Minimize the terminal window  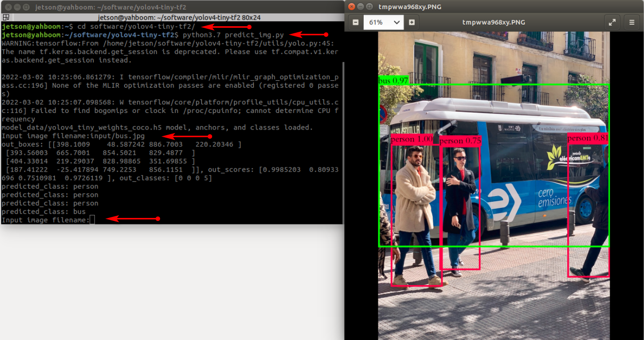[16, 8]
